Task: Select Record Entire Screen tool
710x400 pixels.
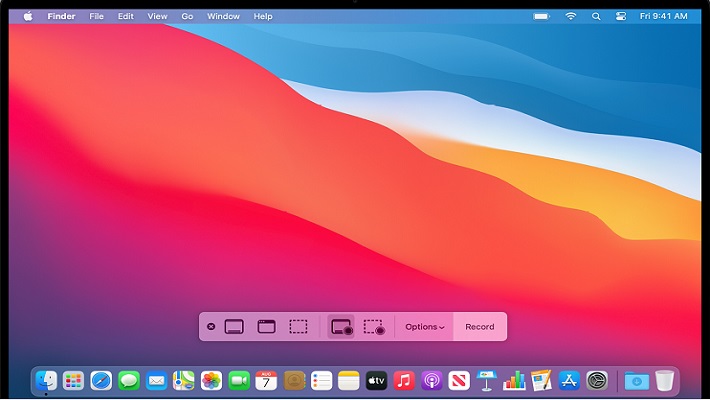Action: click(x=341, y=327)
